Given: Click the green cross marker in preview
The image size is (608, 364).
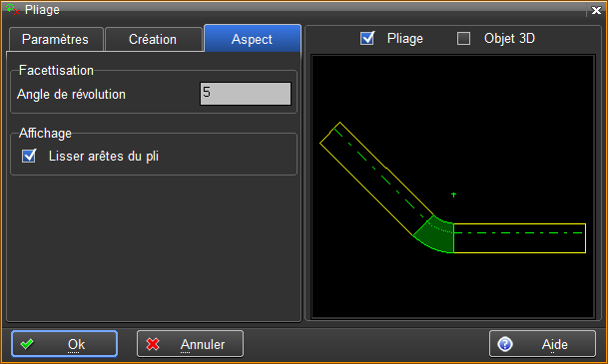Looking at the screenshot, I should tap(453, 194).
